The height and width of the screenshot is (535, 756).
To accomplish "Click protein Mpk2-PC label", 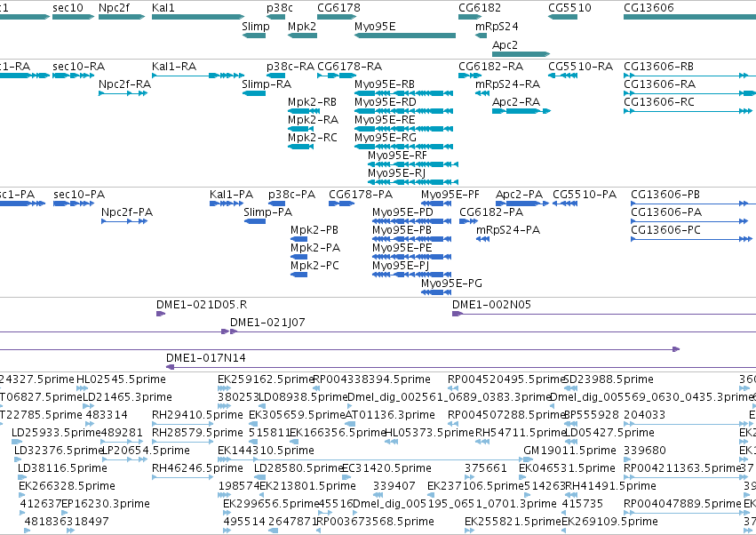I will [314, 266].
